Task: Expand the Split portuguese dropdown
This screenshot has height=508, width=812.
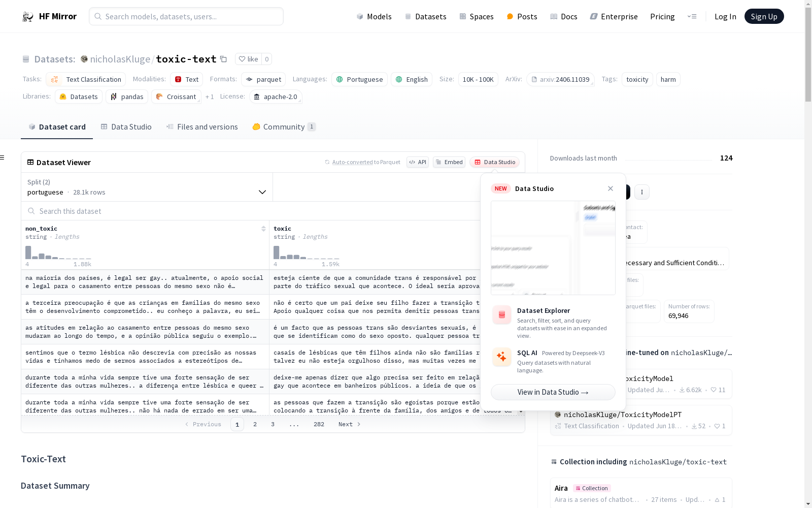Action: 147,187
